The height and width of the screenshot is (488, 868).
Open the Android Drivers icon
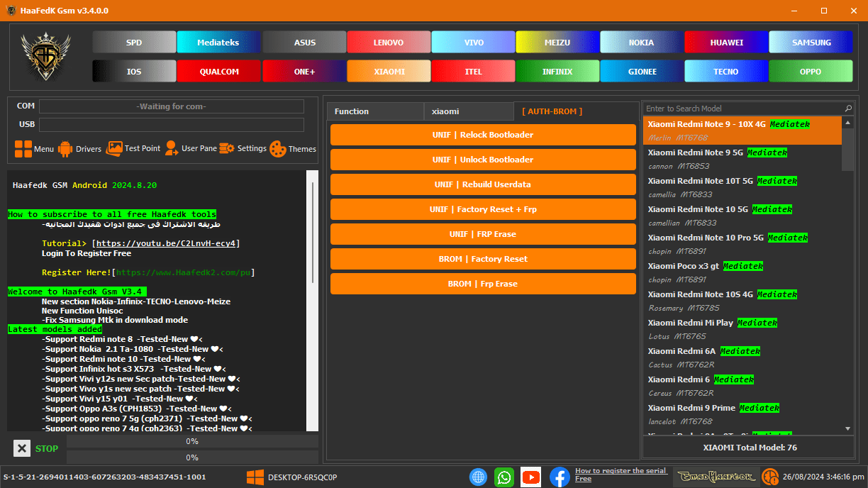(x=65, y=149)
